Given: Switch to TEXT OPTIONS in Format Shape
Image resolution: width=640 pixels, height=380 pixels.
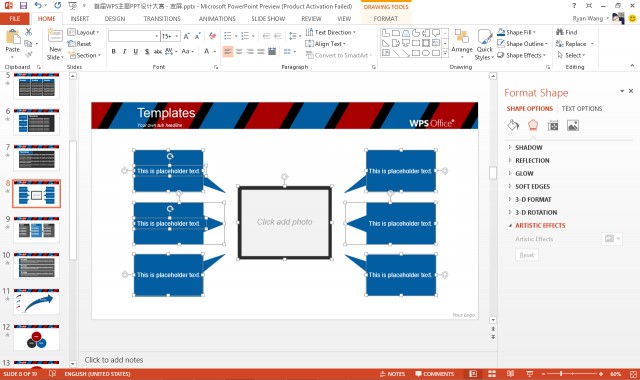Looking at the screenshot, I should tap(582, 109).
